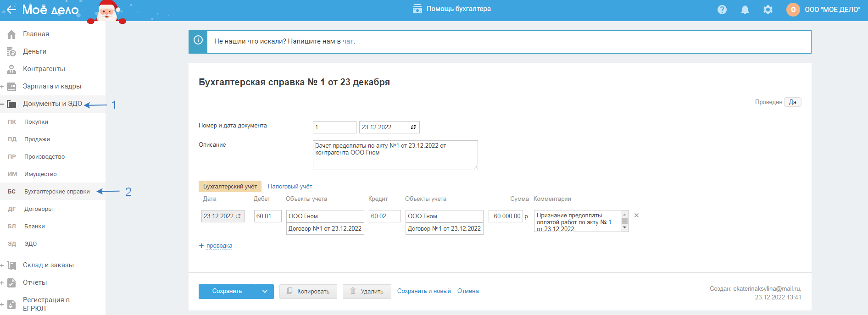This screenshot has width=868, height=315.
Task: Click the Главная home icon
Action: coord(11,34)
